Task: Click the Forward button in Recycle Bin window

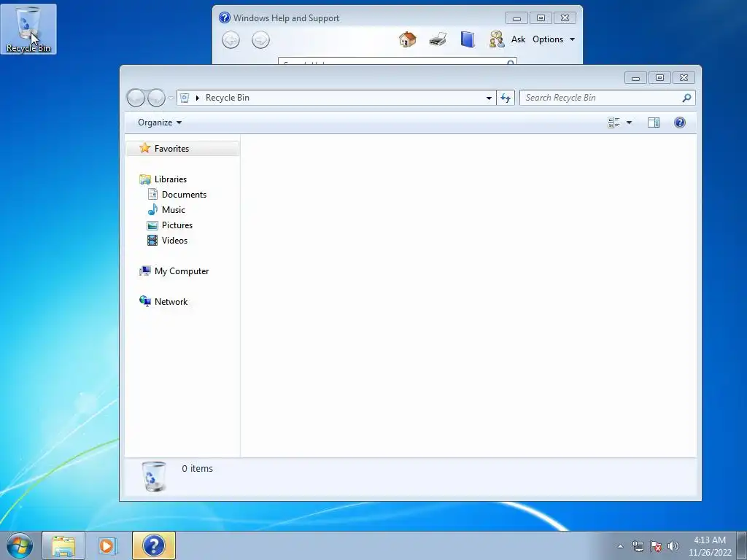Action: click(x=156, y=98)
